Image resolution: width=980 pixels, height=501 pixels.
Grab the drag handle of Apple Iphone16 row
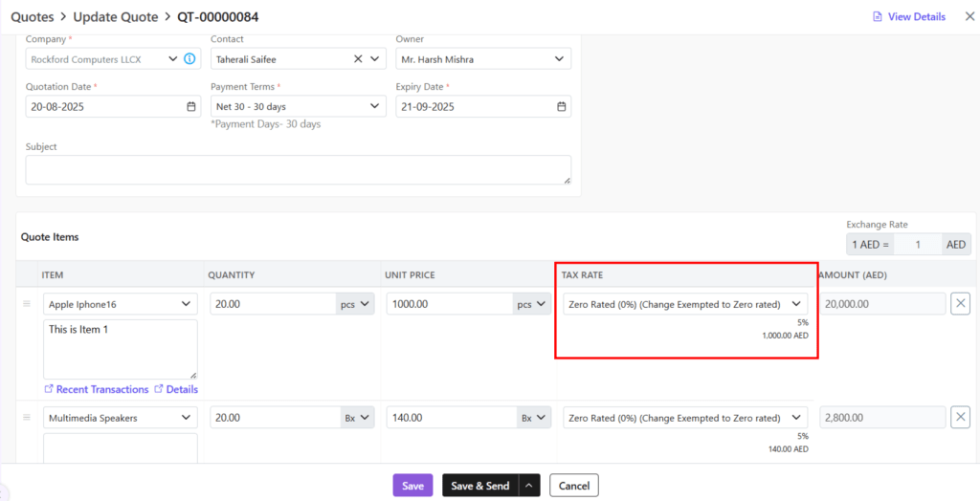coord(27,304)
